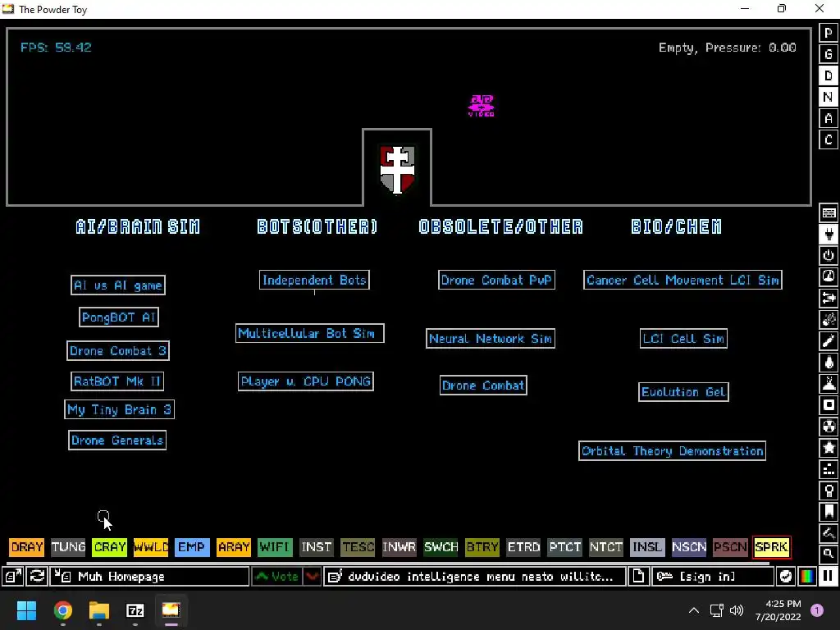Open the Special category (star icon)

coord(829,448)
